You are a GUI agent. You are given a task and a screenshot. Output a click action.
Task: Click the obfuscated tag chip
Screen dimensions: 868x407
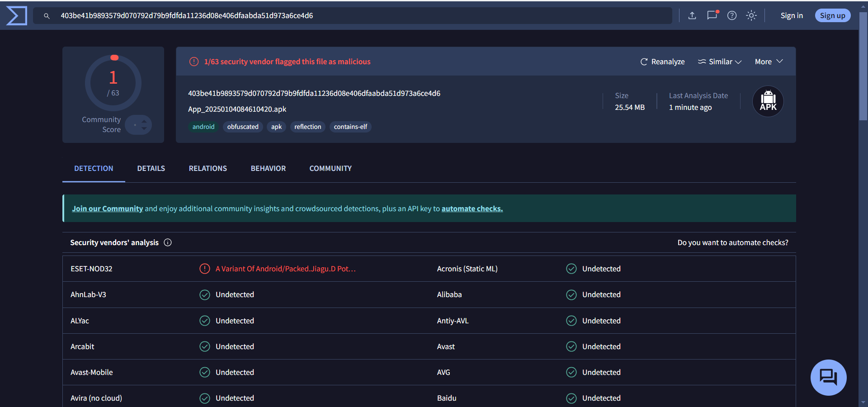243,127
